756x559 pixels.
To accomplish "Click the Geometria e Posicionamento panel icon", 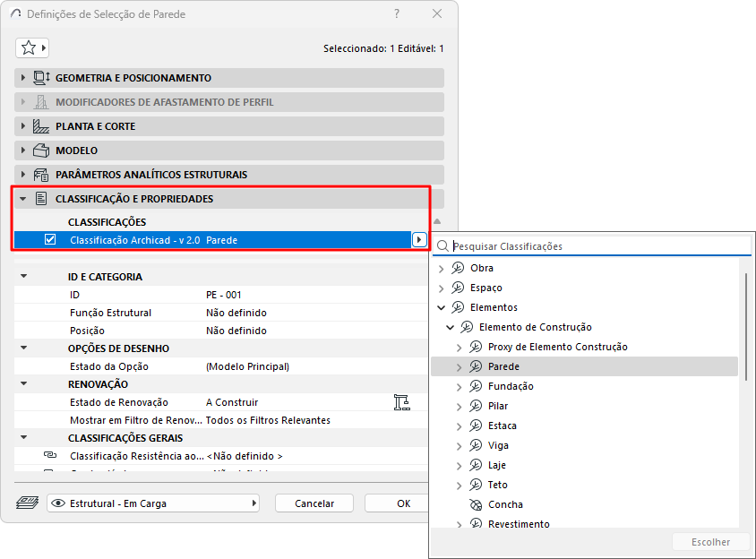I will (41, 78).
